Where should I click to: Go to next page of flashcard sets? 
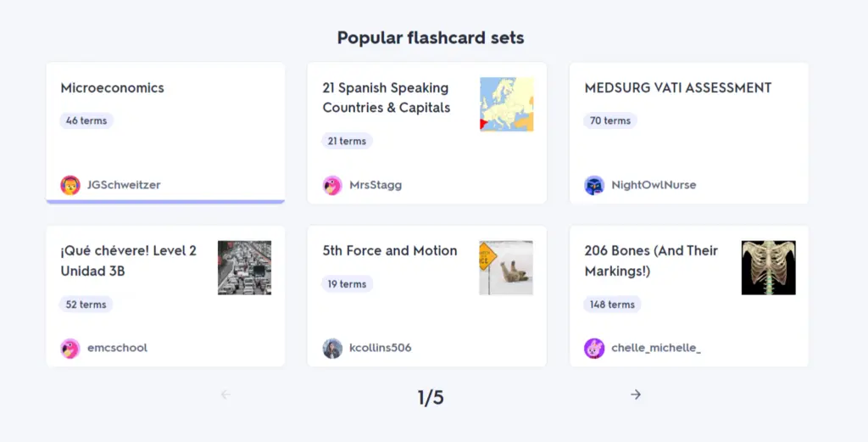tap(636, 394)
